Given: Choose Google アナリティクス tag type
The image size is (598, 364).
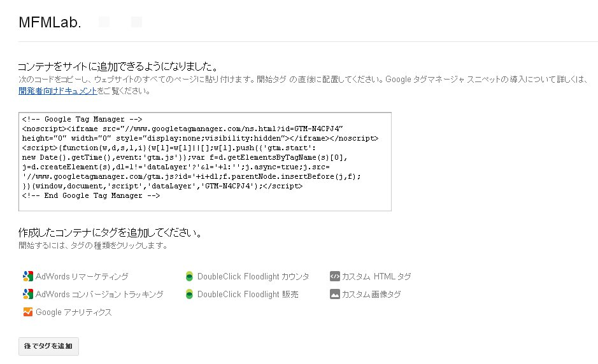Looking at the screenshot, I should click(x=74, y=312).
